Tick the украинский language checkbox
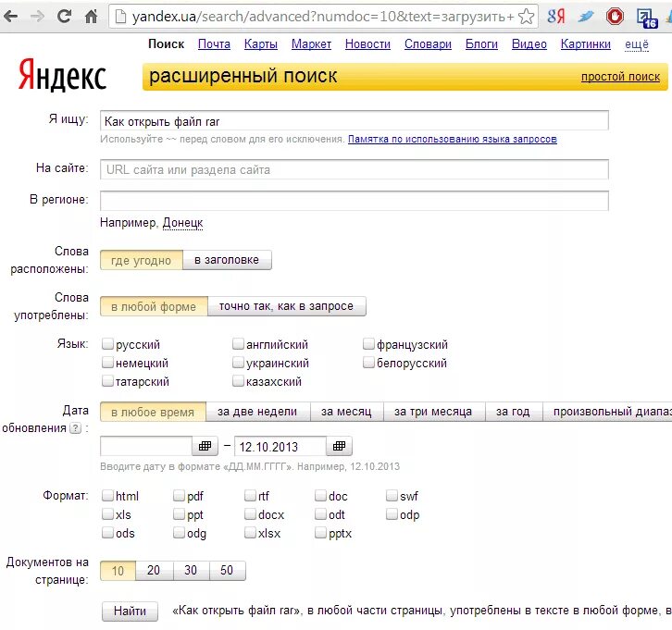This screenshot has height=630, width=672. 238,363
